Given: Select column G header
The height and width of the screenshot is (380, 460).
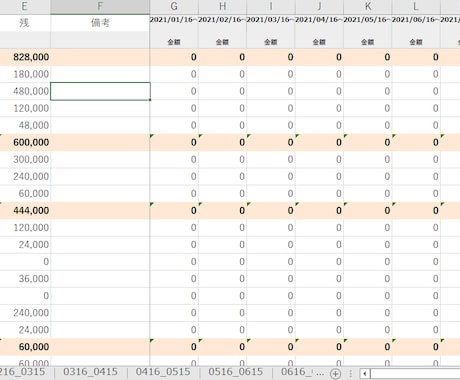Looking at the screenshot, I should [x=174, y=6].
